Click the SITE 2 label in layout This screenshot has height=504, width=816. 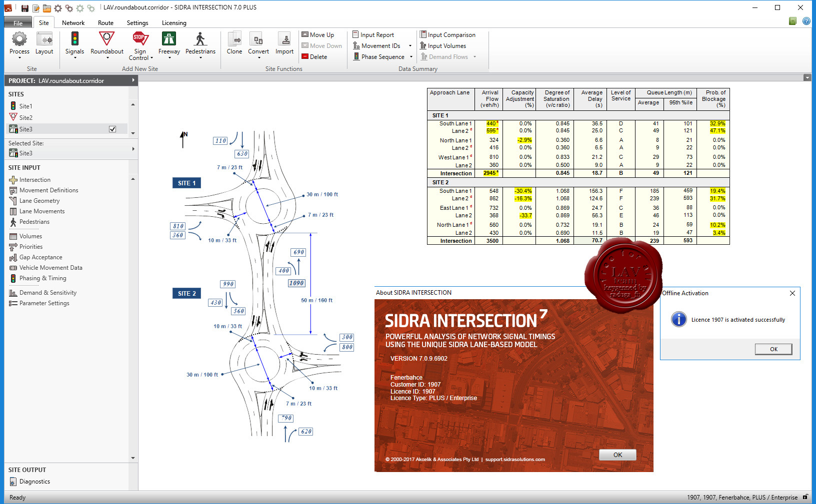click(186, 293)
